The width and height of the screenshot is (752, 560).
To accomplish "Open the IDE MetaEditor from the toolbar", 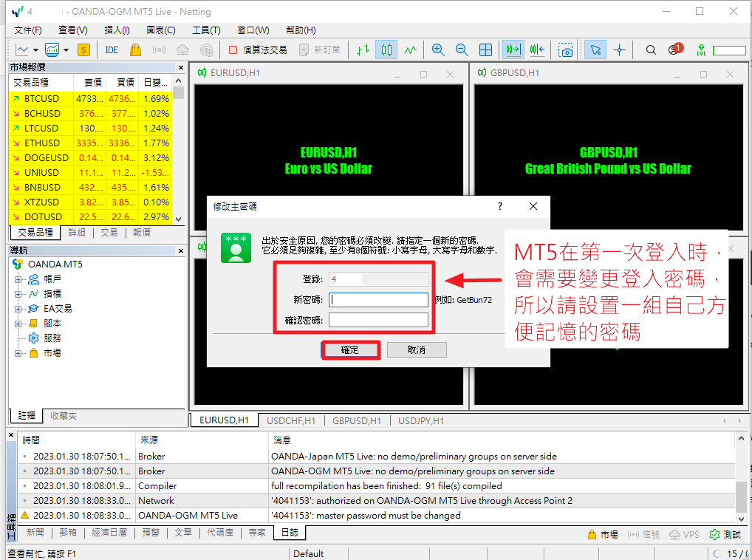I will click(x=112, y=49).
